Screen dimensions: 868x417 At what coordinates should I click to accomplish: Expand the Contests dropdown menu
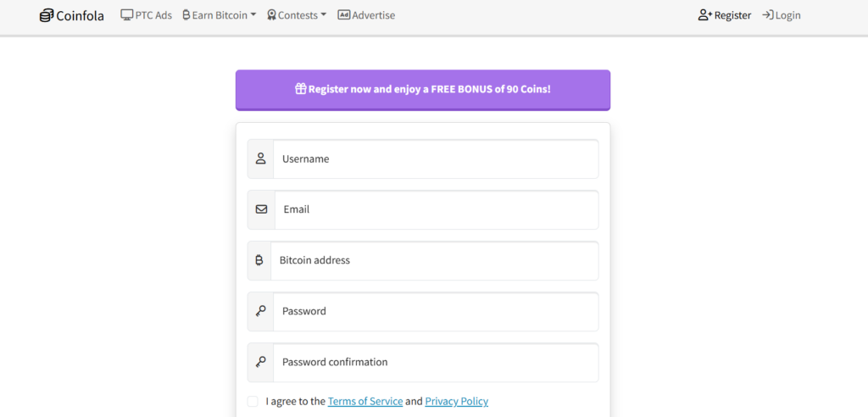pyautogui.click(x=297, y=15)
